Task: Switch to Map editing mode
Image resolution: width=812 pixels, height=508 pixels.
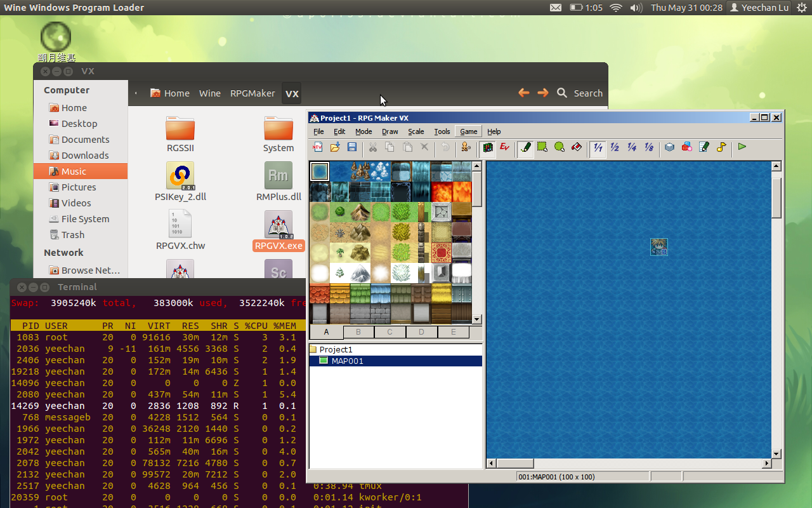Action: 488,147
